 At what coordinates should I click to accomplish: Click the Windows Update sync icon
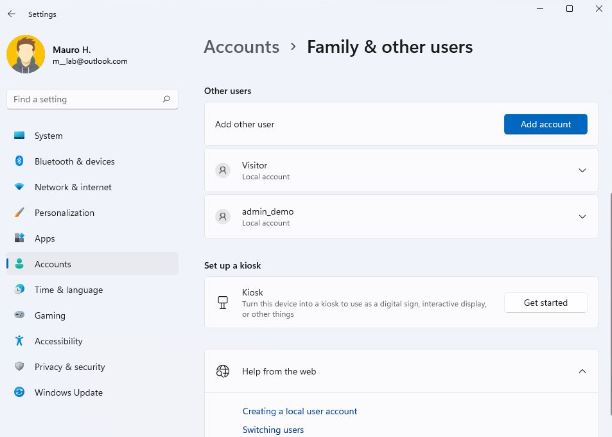click(x=19, y=392)
